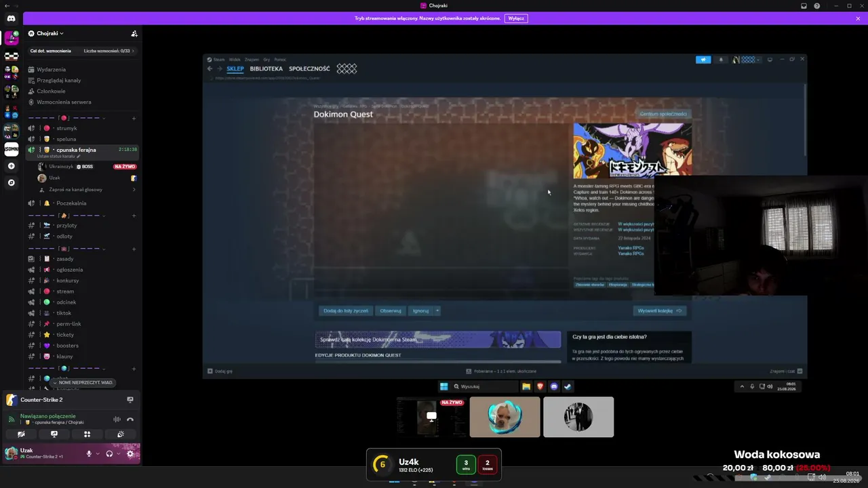Share screen button in voice panel
This screenshot has height=488, width=868.
point(54,434)
